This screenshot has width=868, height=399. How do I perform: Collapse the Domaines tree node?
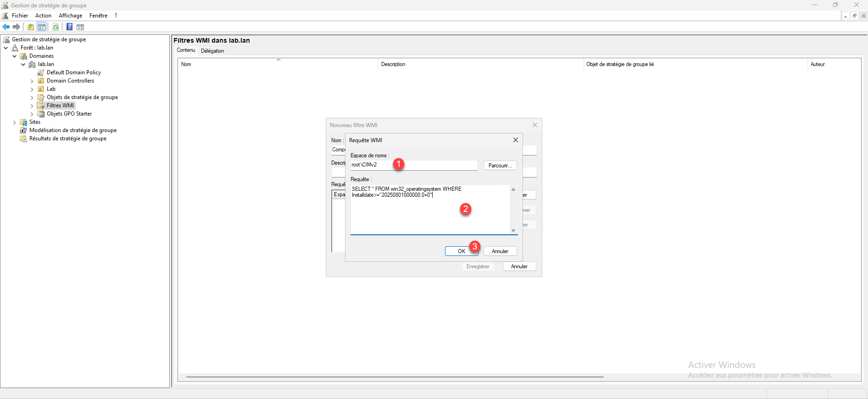pyautogui.click(x=14, y=56)
